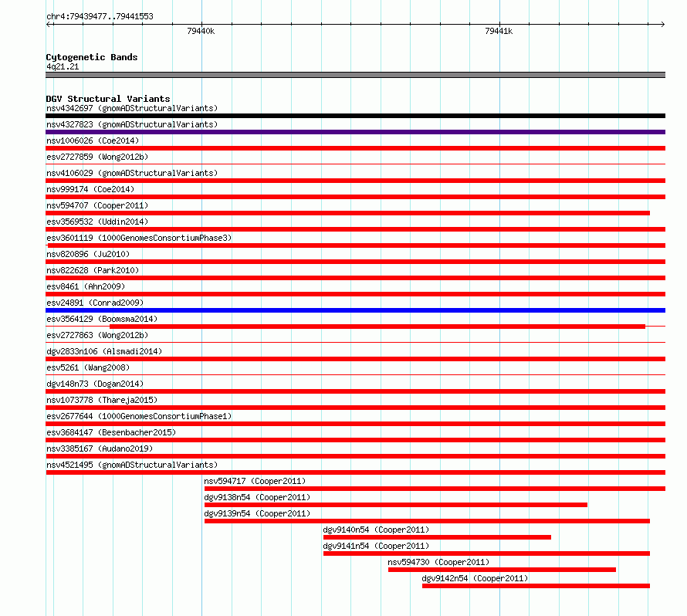The height and width of the screenshot is (616, 687).
Task: Open the DGV Structural Variants track title
Action: pos(108,99)
